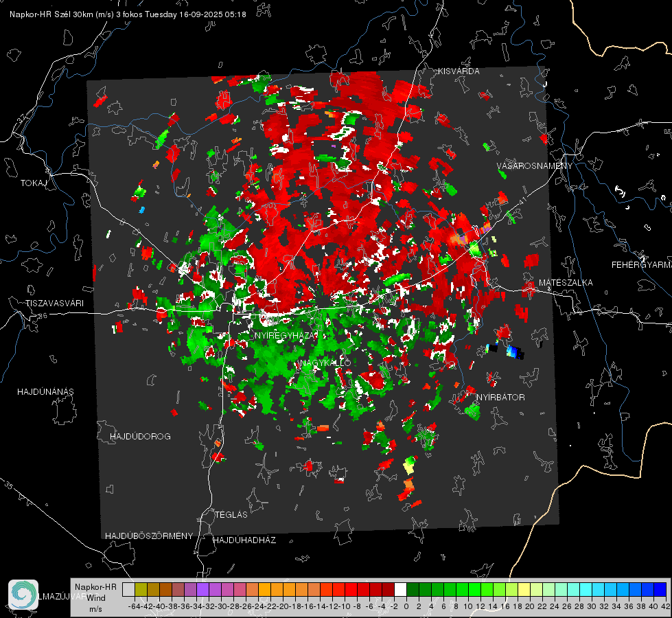The height and width of the screenshot is (618, 672).
Task: Select the VÁSÁROSNAMÉNY town label
Action: click(535, 166)
